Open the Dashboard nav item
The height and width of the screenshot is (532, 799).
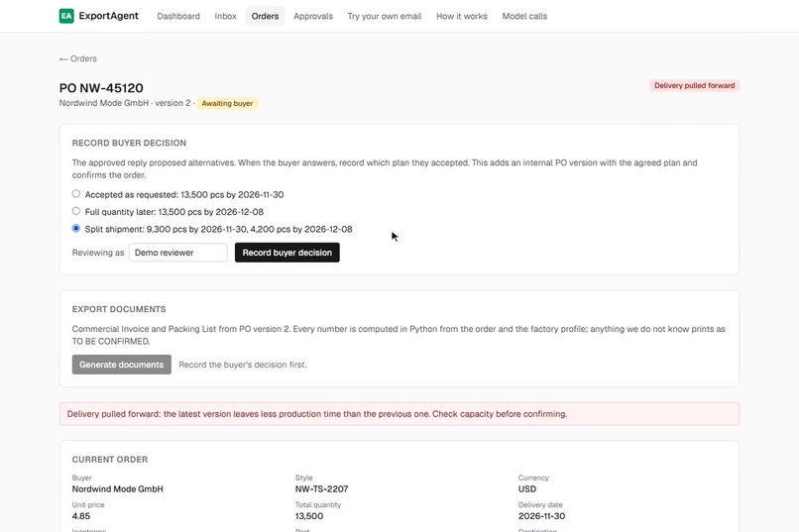pyautogui.click(x=178, y=16)
